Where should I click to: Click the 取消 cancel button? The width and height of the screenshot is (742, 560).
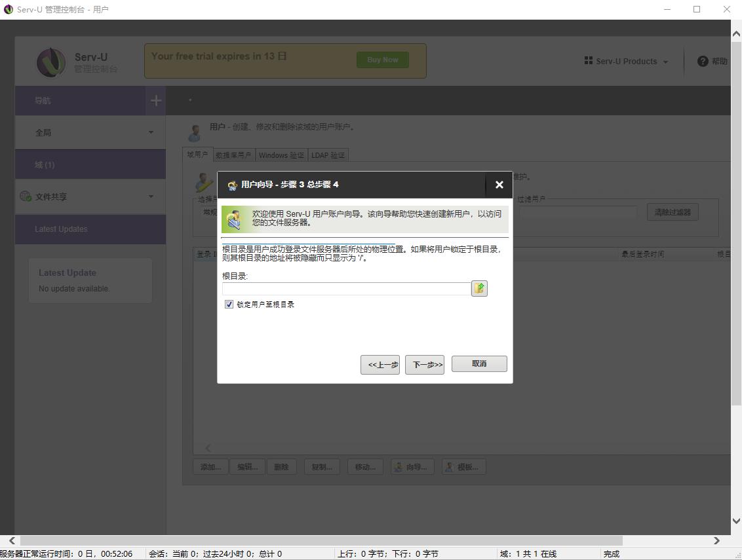tap(479, 364)
